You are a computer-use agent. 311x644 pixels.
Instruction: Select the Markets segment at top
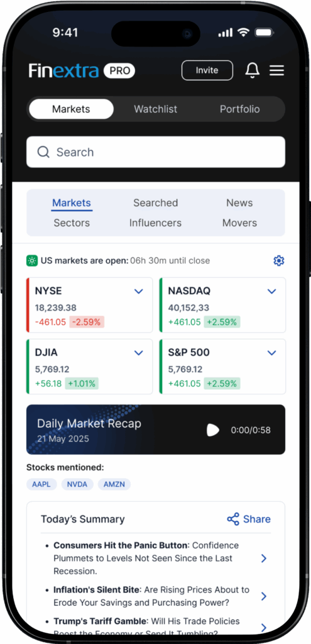pyautogui.click(x=71, y=109)
